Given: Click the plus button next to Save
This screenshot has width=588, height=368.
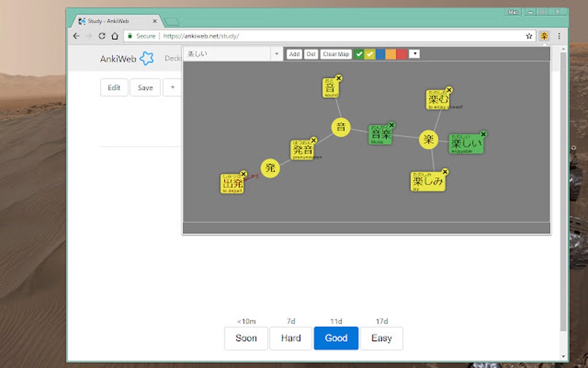Looking at the screenshot, I should 172,88.
